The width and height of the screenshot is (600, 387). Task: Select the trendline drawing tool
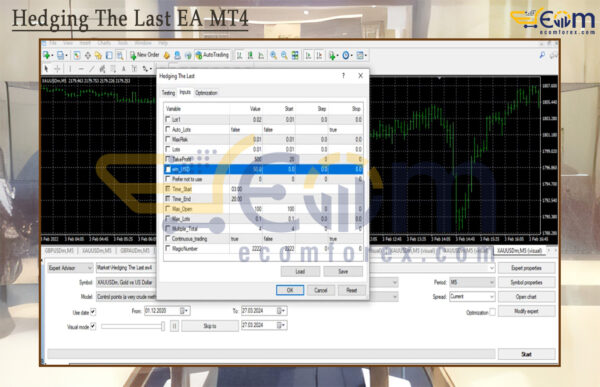point(91,69)
